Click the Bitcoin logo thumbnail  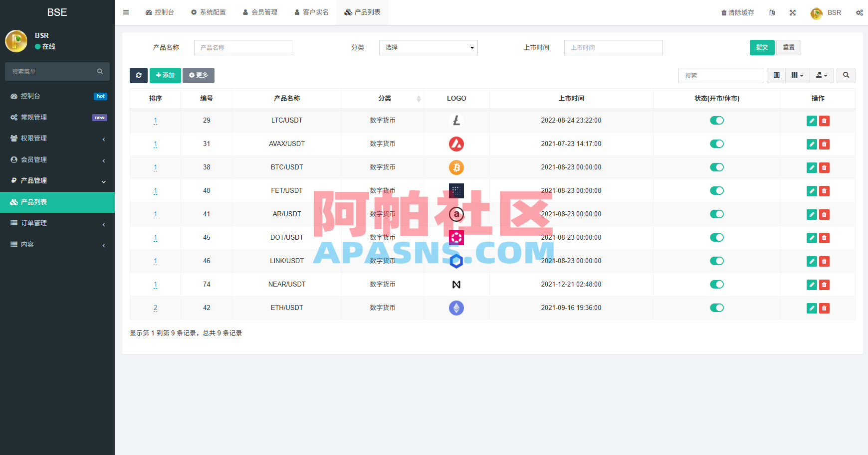456,167
